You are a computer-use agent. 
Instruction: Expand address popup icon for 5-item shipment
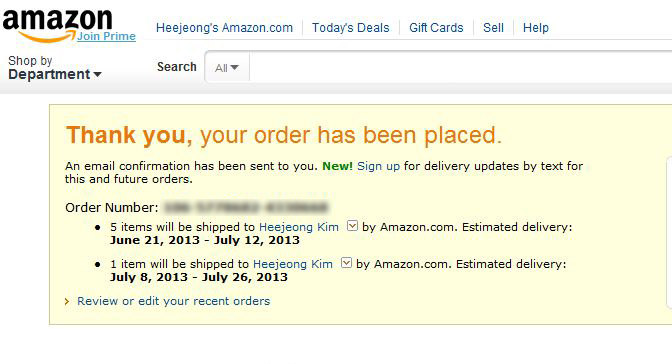[x=352, y=226]
